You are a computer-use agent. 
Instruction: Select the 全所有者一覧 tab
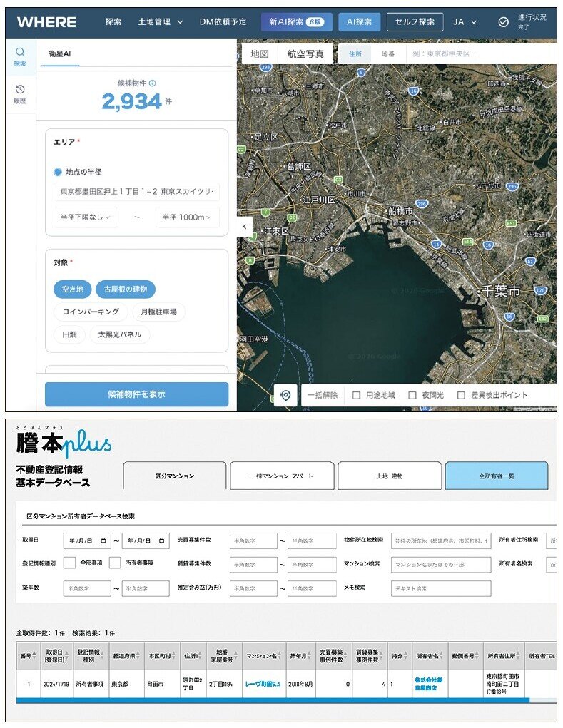[x=496, y=476]
